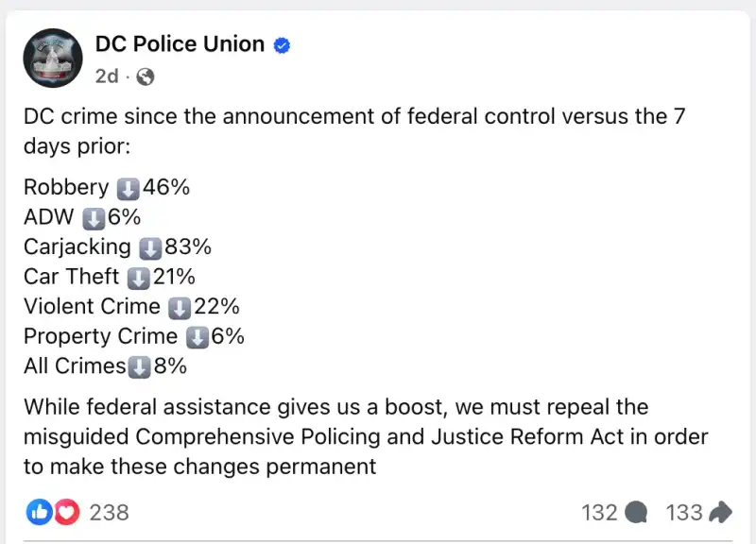View the 238 reactions count
Screen dimensions: 756x544
click(x=109, y=513)
